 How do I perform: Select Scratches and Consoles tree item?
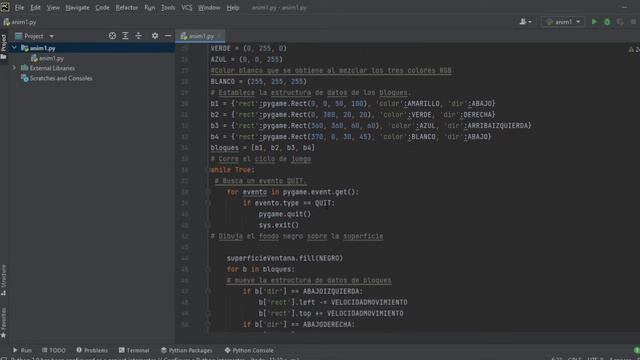tap(57, 78)
